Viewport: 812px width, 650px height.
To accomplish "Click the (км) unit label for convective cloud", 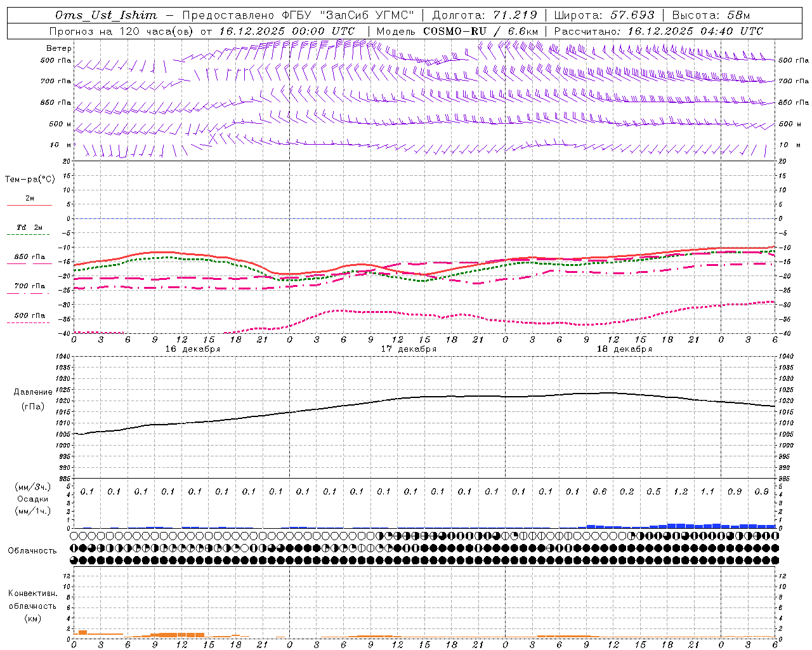I will pyautogui.click(x=33, y=618).
